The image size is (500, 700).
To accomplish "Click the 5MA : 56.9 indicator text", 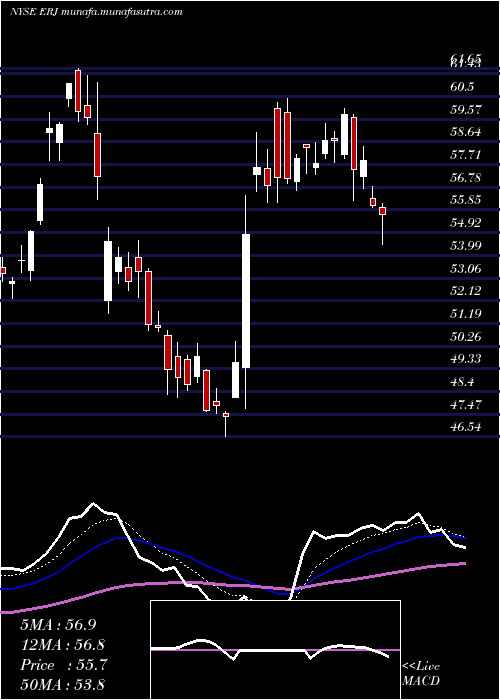I will [x=58, y=625].
